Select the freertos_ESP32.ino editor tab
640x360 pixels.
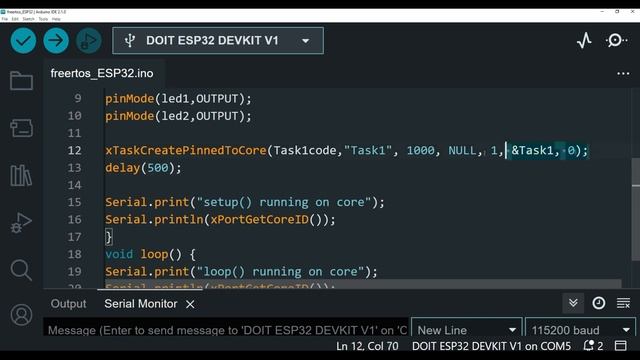[x=102, y=73]
